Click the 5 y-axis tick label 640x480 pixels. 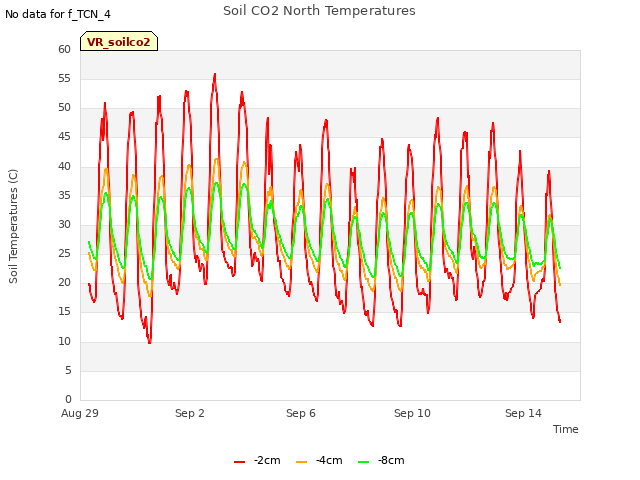pos(68,370)
